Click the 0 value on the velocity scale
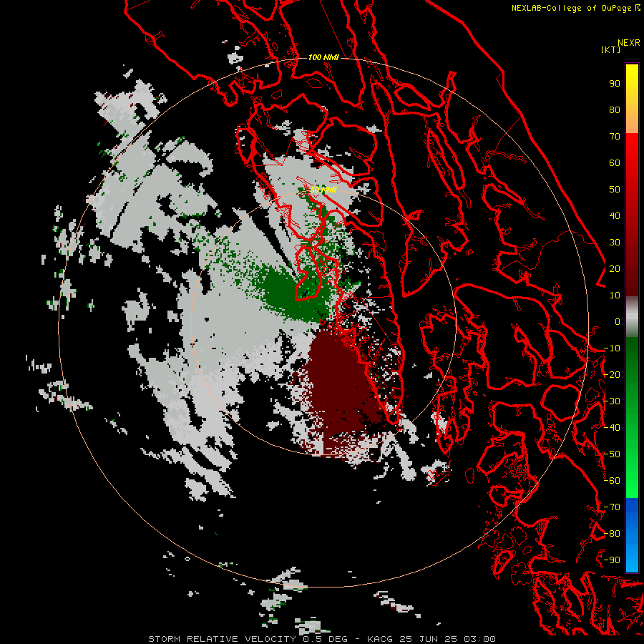Screen dimensions: 644x644 618,322
